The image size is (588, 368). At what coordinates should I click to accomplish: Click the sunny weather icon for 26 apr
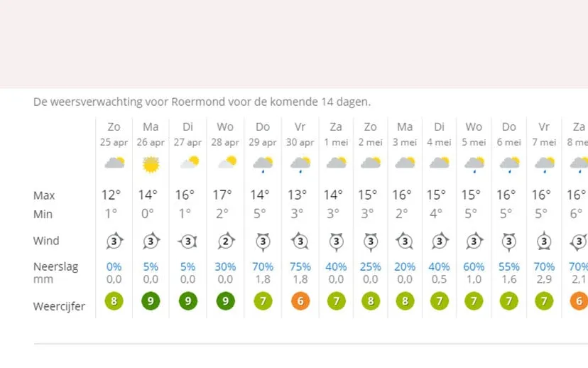pos(151,164)
